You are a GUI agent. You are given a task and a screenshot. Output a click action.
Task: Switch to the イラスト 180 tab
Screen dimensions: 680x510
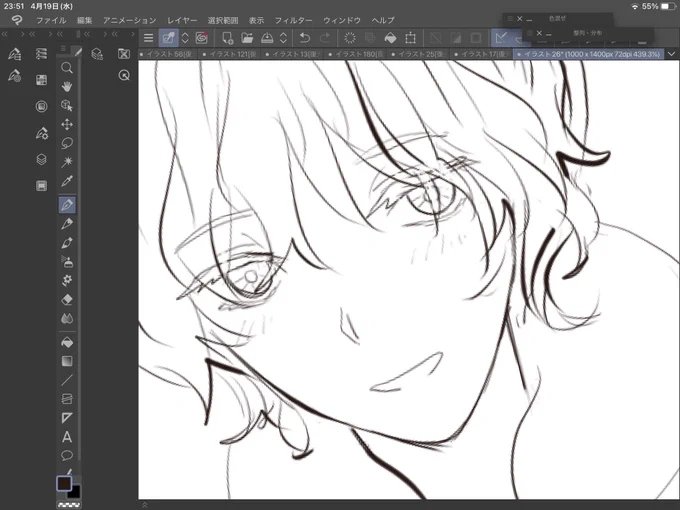[356, 54]
